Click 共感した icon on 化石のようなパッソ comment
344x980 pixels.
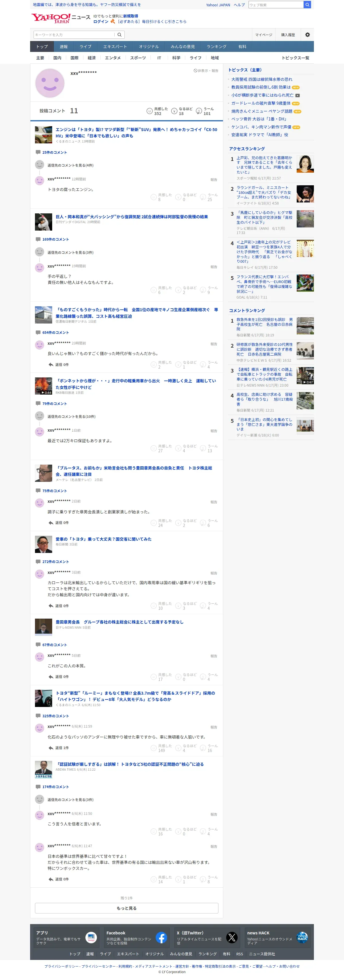154,748
